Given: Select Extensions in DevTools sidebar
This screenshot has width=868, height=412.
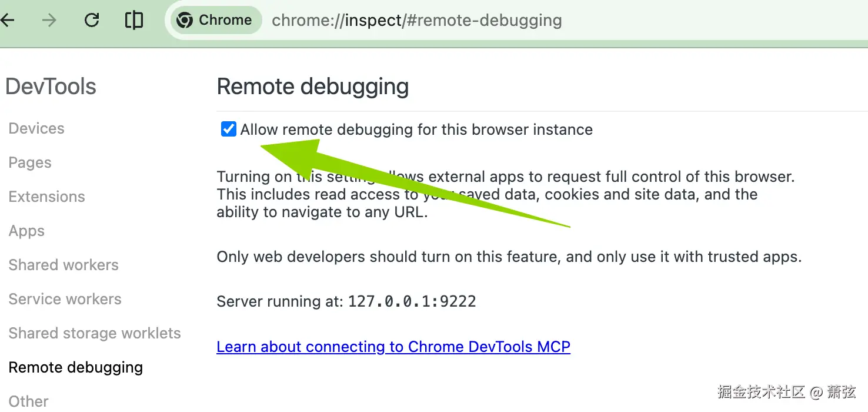Looking at the screenshot, I should [x=47, y=197].
